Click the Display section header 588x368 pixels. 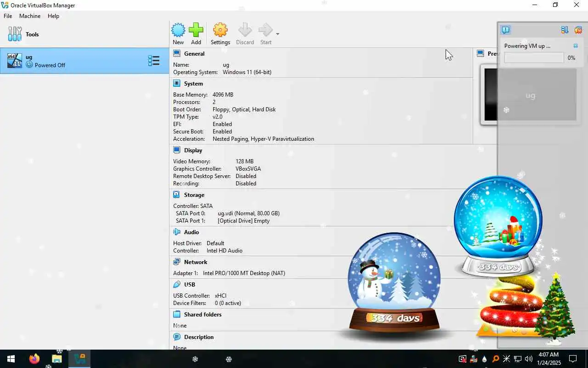tap(193, 150)
